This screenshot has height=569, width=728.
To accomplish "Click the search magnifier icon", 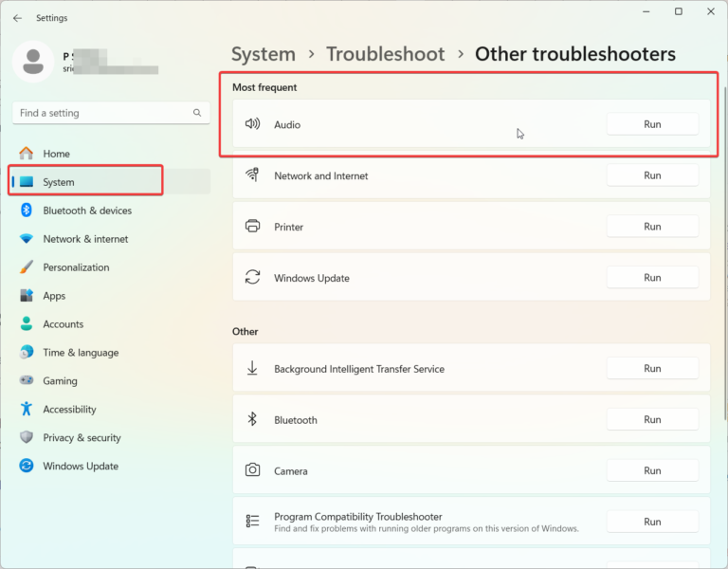I will point(197,113).
